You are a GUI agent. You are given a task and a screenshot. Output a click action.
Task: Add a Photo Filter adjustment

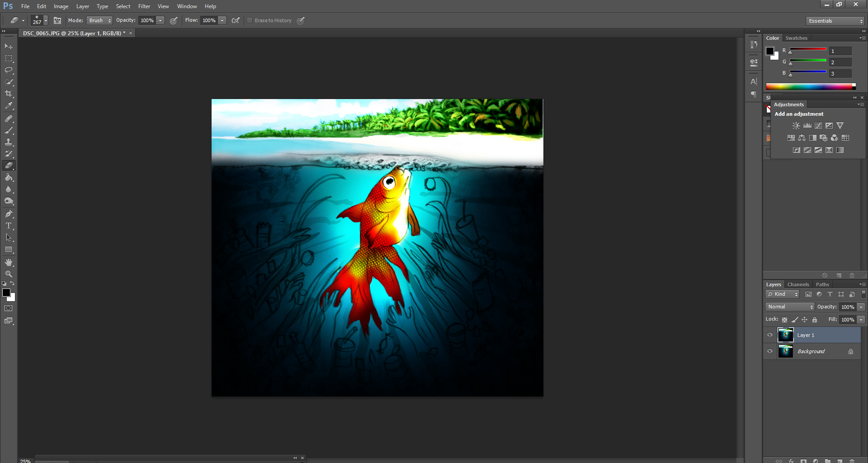(823, 138)
